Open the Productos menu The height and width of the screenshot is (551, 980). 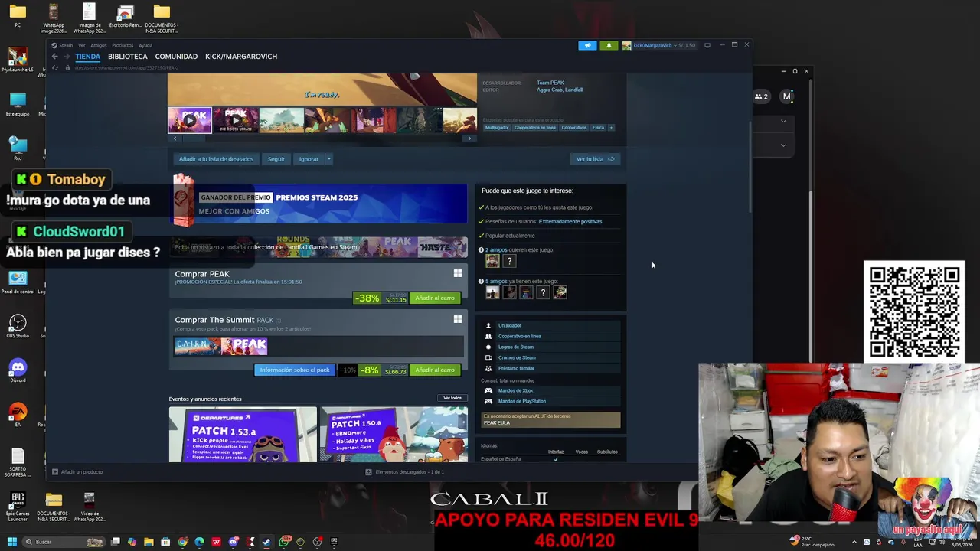(122, 45)
